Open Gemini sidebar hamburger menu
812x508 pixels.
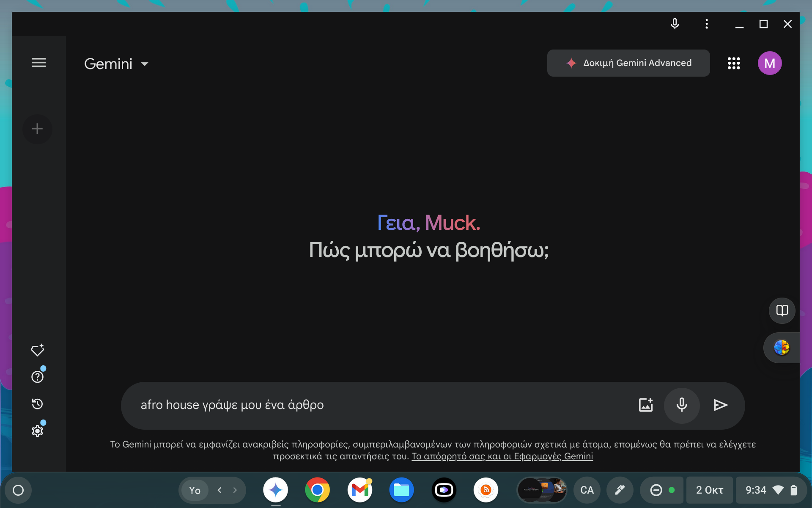pyautogui.click(x=38, y=63)
